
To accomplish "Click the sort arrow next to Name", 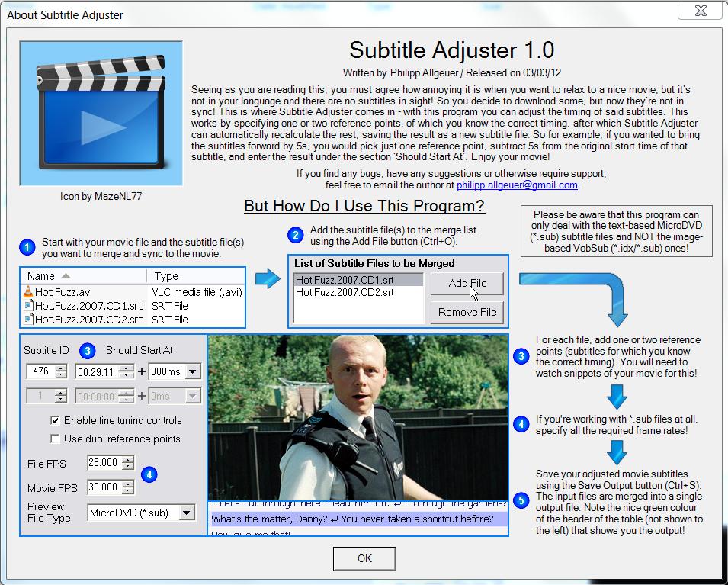I will [66, 275].
